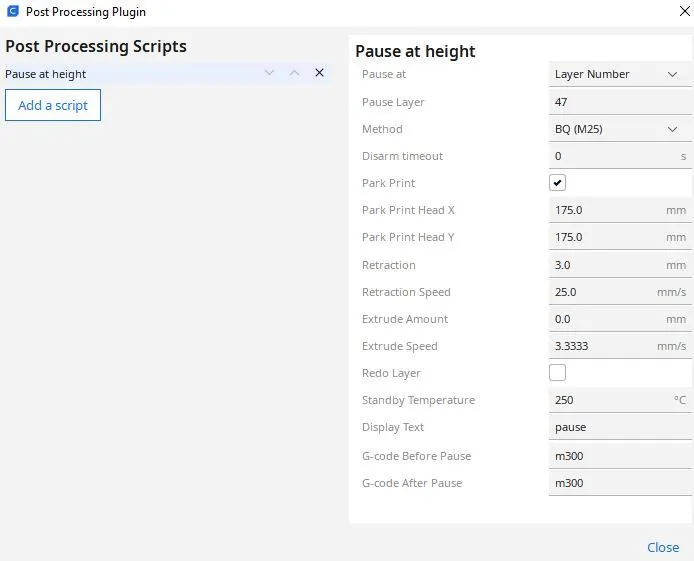Image resolution: width=694 pixels, height=561 pixels.
Task: Remove the Pause at height script
Action: tap(320, 73)
